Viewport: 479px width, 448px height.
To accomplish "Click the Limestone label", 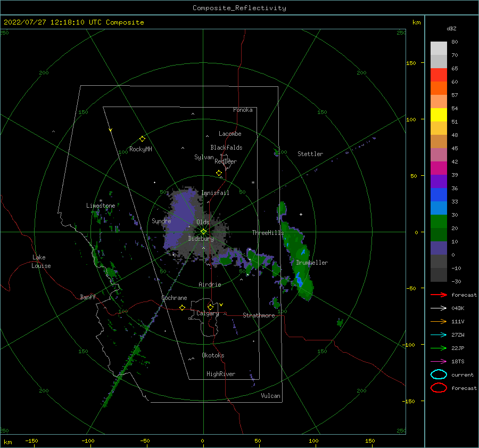I will (x=101, y=206).
